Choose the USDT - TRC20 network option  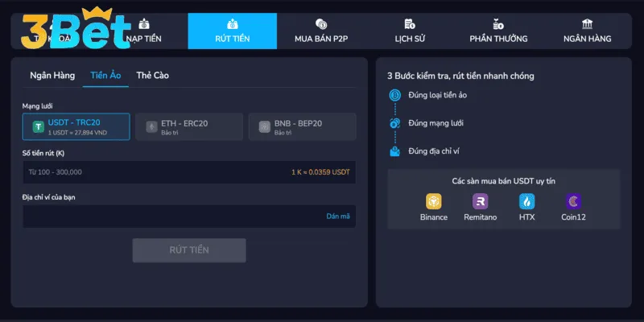pyautogui.click(x=76, y=127)
